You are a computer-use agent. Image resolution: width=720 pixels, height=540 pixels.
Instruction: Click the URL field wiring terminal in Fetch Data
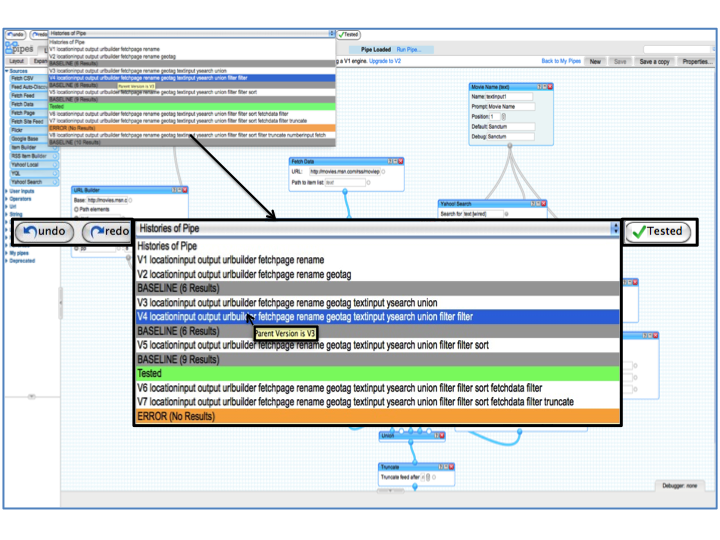tap(383, 172)
